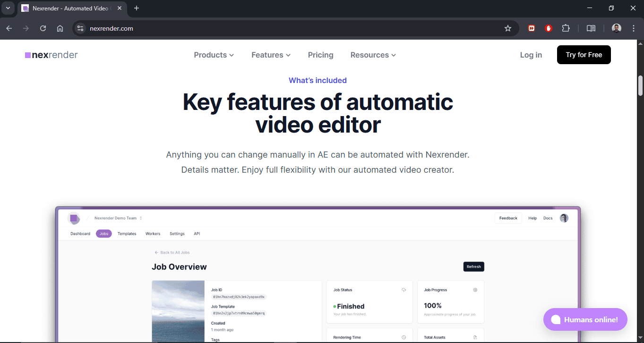Viewport: 644px width, 343px height.
Task: Open the Chrome three-dot menu
Action: (634, 28)
